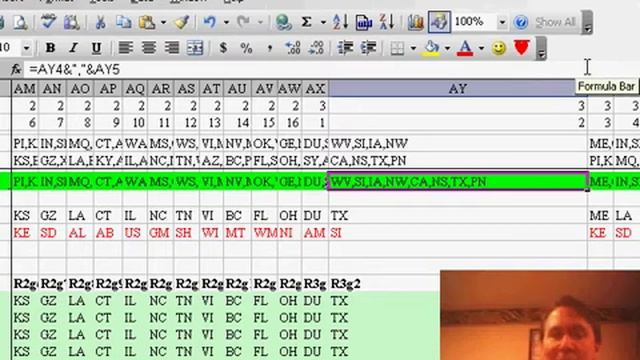Select cell with CA,NS,TX,PN

[458, 160]
